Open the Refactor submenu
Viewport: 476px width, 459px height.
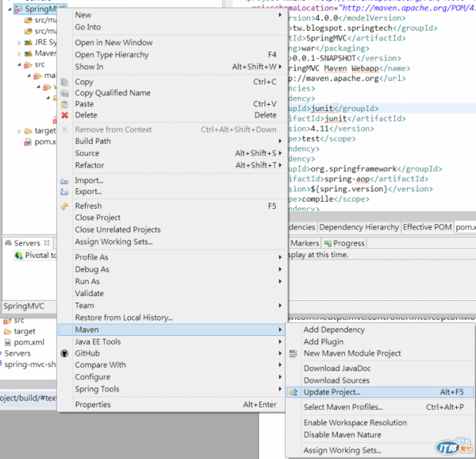click(x=171, y=165)
